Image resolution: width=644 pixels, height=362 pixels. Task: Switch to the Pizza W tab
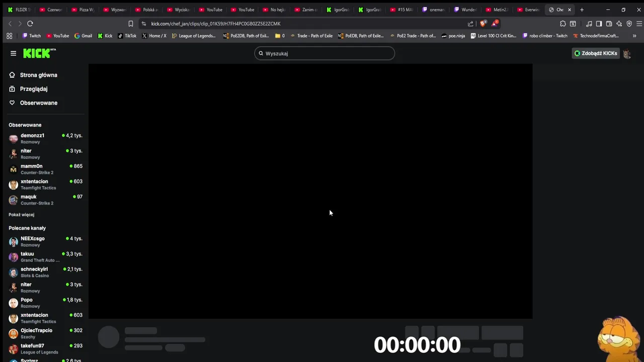pos(83,10)
